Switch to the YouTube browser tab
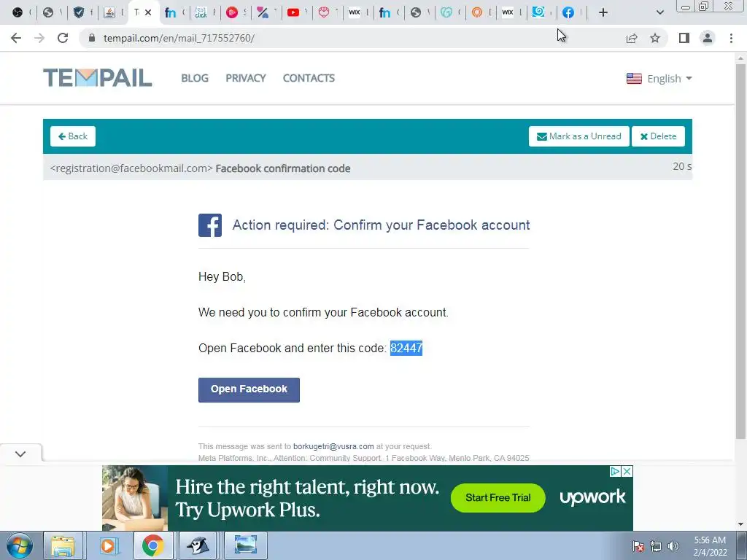747x560 pixels. point(293,12)
